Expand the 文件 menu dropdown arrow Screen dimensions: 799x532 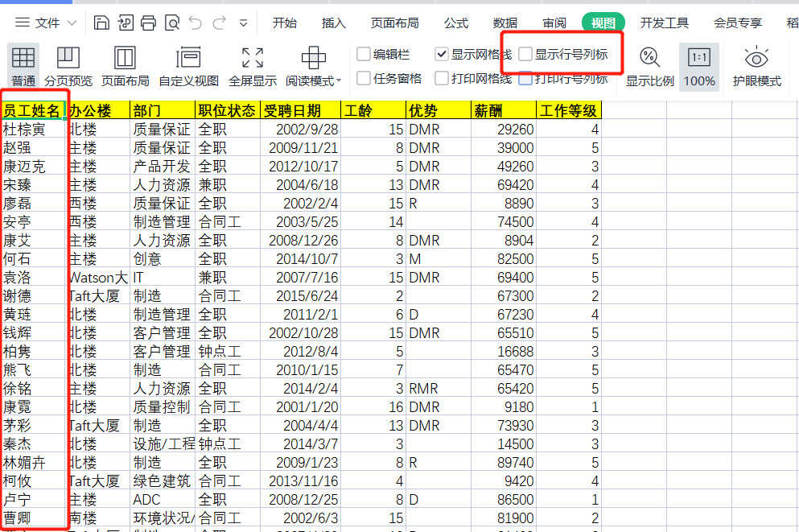pyautogui.click(x=72, y=23)
